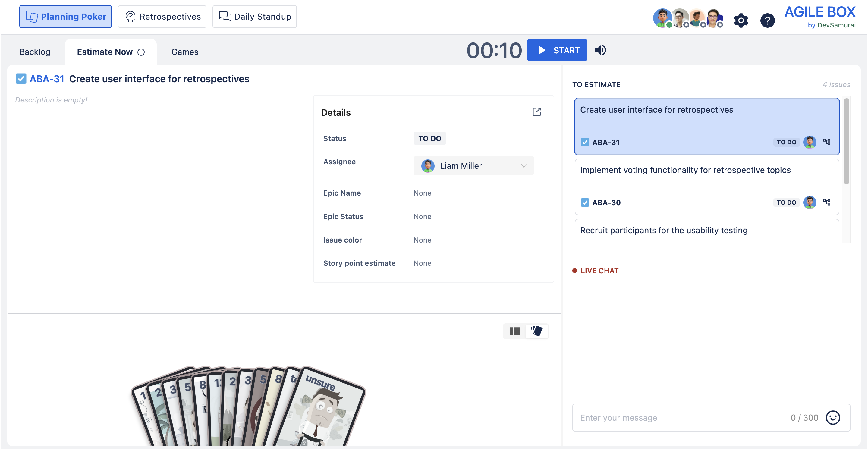Click ABA-31 card checkbox in To Estimate
The width and height of the screenshot is (868, 449).
tap(585, 142)
